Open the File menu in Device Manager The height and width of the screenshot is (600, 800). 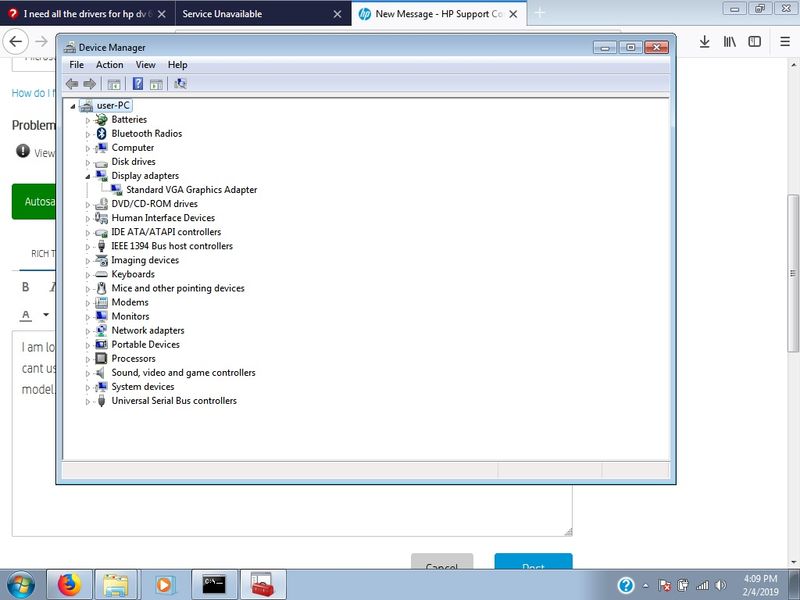coord(77,65)
